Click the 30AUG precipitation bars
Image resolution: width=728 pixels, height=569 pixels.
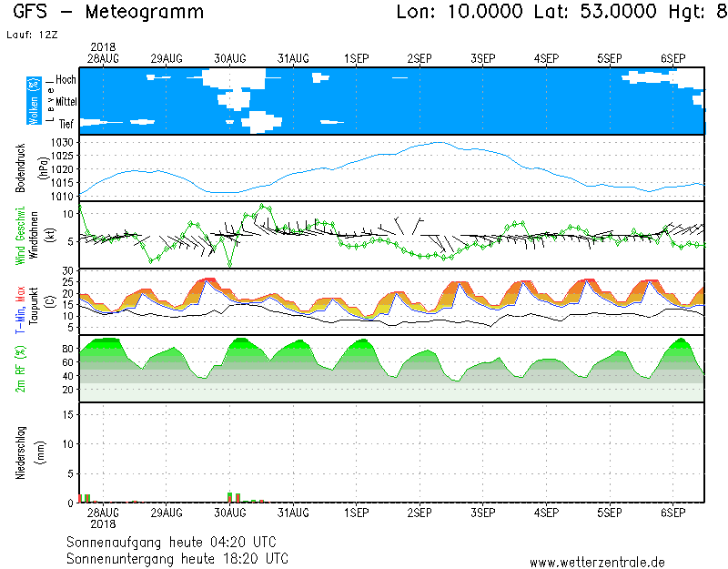coord(234,497)
